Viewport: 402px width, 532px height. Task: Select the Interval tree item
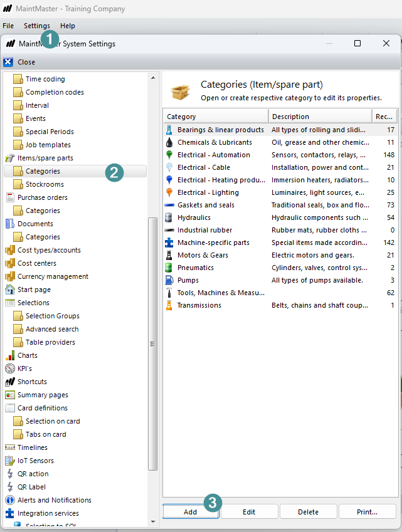[37, 105]
